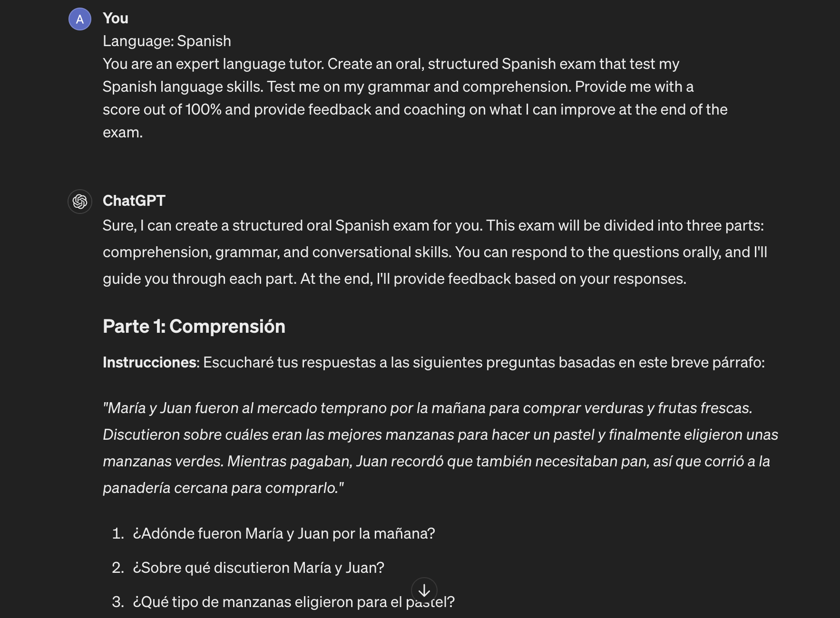The image size is (840, 618).
Task: Click the 'Language: Spanish' line
Action: [166, 41]
